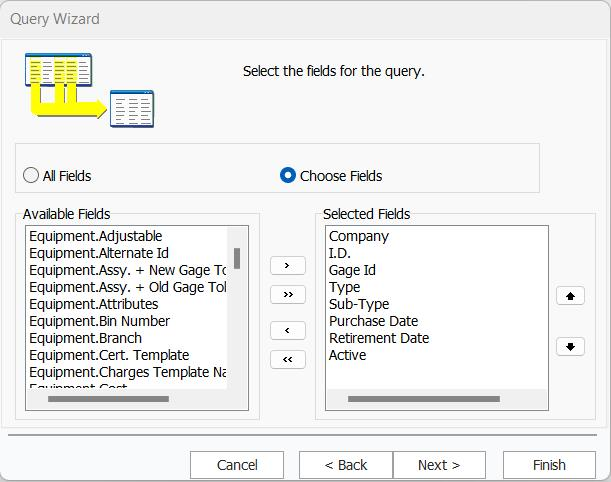The width and height of the screenshot is (611, 482).
Task: Click the Selected Fields horizontal scrollbar
Action: coord(423,399)
